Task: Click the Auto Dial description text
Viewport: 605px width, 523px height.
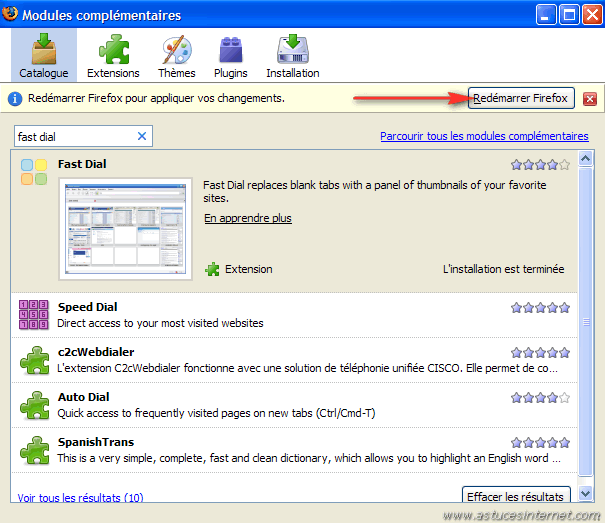Action: pyautogui.click(x=216, y=413)
